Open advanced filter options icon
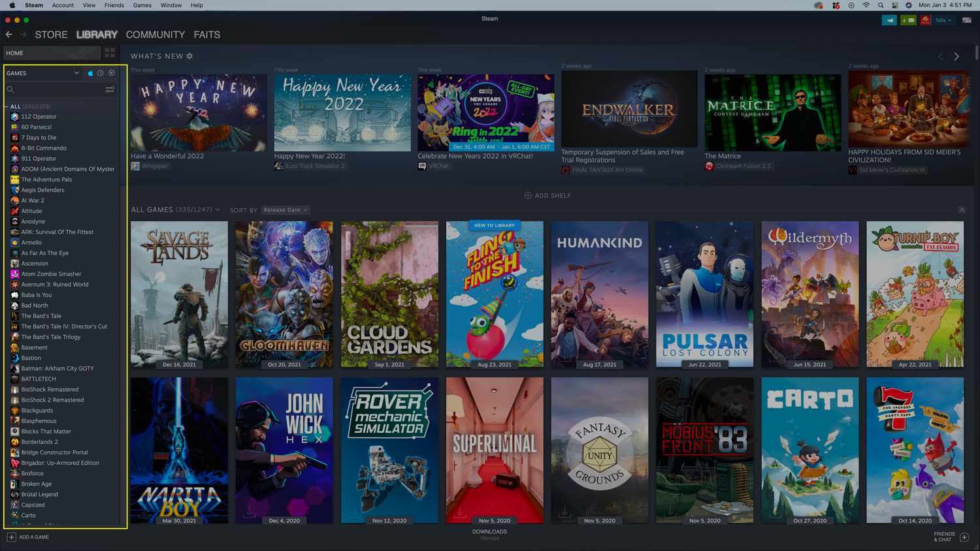The image size is (980, 551). click(110, 89)
